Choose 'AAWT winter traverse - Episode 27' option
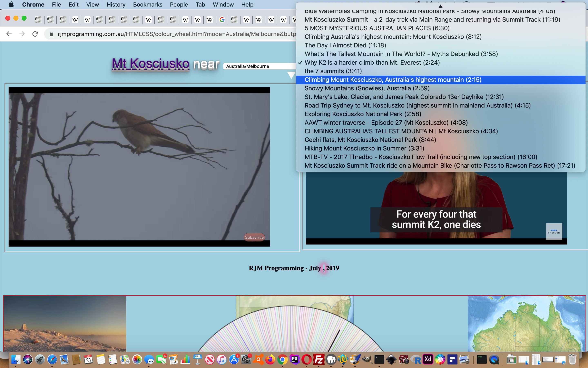Image resolution: width=588 pixels, height=368 pixels. (441, 123)
